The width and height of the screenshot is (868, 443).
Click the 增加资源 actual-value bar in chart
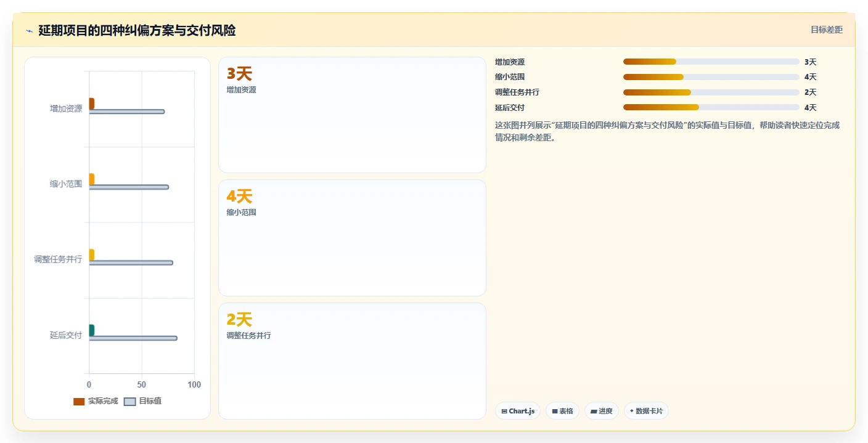[x=92, y=104]
